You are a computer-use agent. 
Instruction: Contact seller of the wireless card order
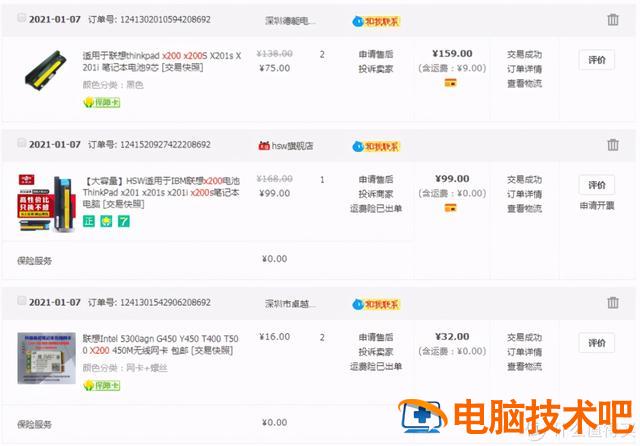[376, 304]
